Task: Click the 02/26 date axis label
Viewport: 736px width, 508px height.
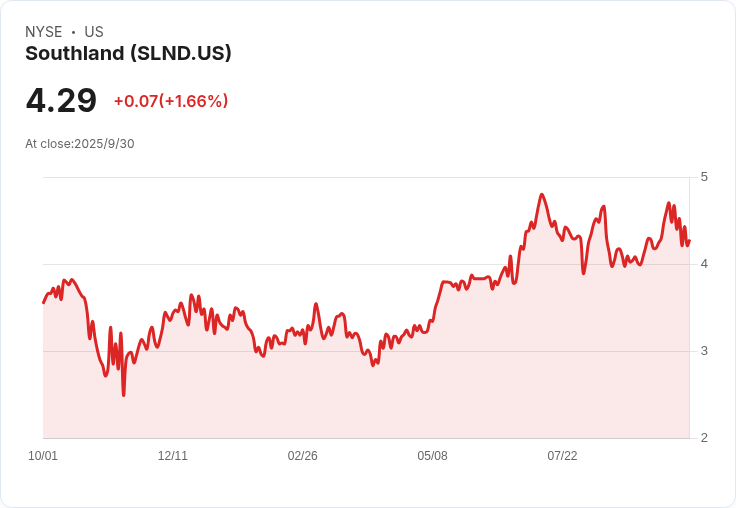Action: pyautogui.click(x=302, y=456)
